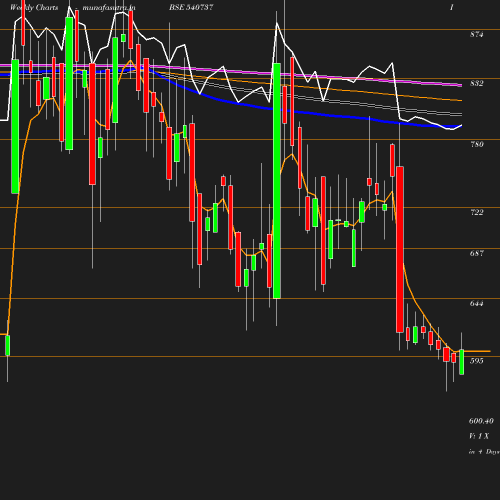Select the 644 price axis label
The width and height of the screenshot is (500, 500).
(476, 303)
